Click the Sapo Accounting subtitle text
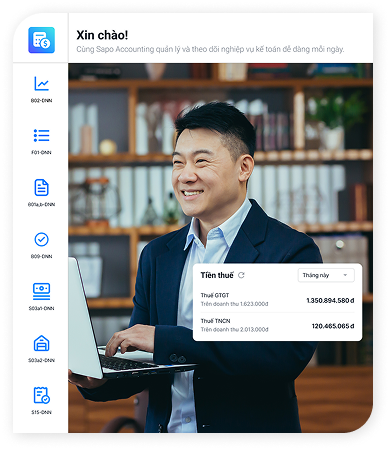 click(210, 49)
